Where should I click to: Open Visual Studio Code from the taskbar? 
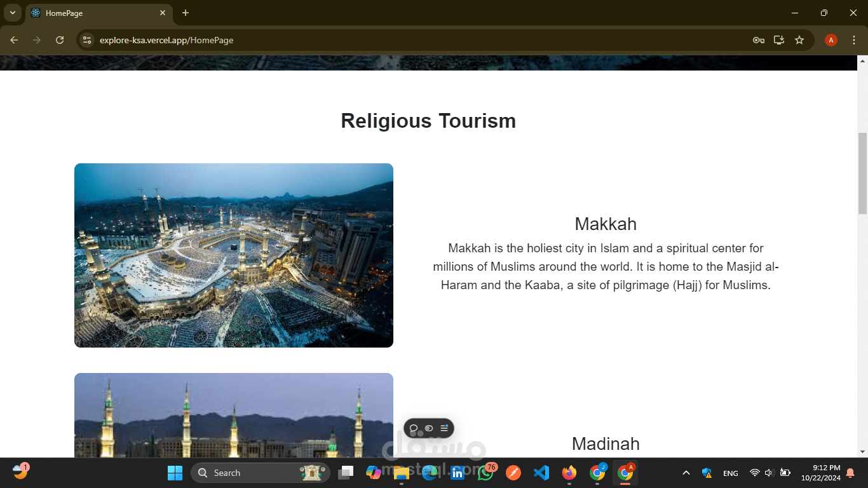[x=541, y=473]
